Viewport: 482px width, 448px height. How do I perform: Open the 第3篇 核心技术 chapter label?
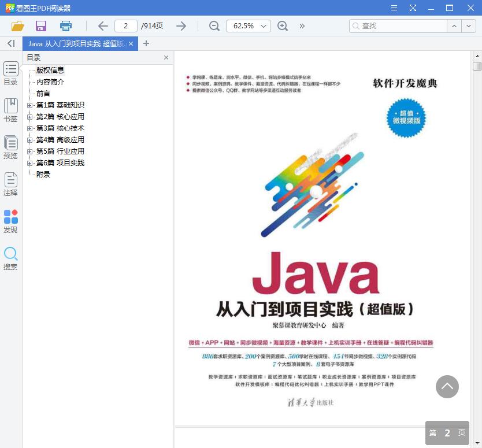[60, 128]
